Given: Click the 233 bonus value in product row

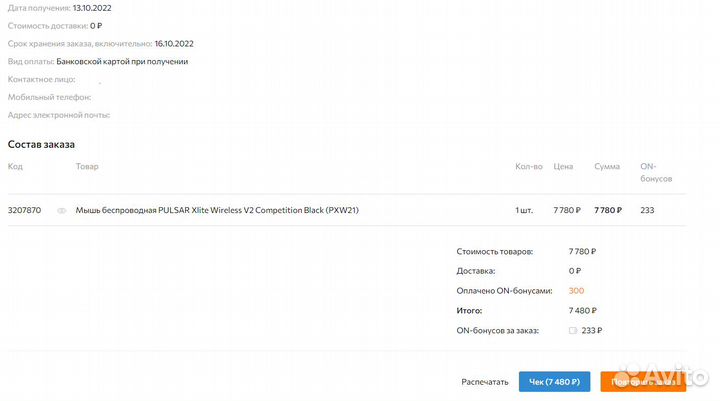Looking at the screenshot, I should coord(647,210).
